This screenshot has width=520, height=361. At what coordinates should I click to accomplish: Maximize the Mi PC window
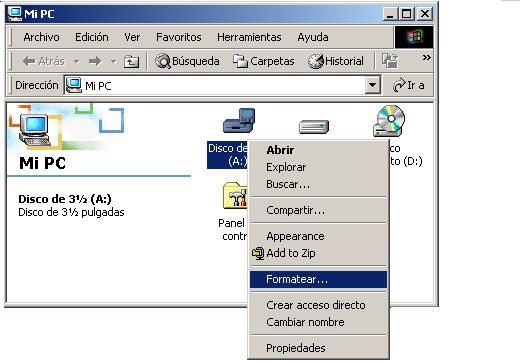pos(407,14)
